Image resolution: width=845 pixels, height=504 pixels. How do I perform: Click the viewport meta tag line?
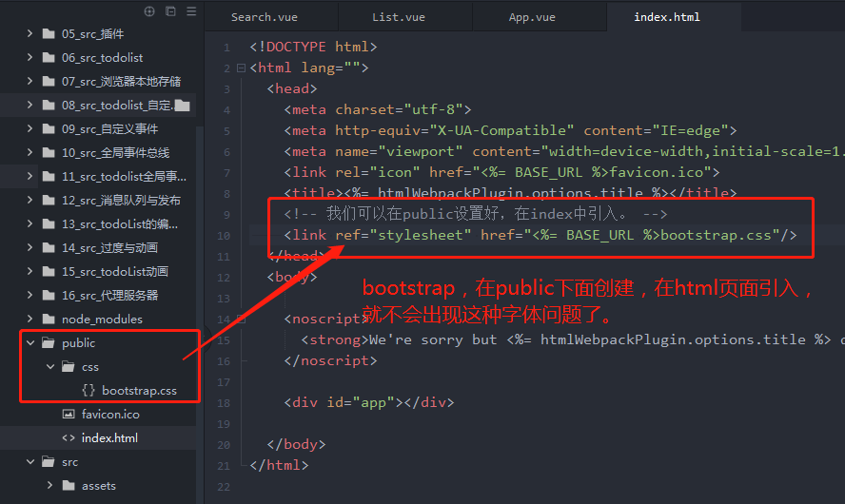click(x=563, y=152)
